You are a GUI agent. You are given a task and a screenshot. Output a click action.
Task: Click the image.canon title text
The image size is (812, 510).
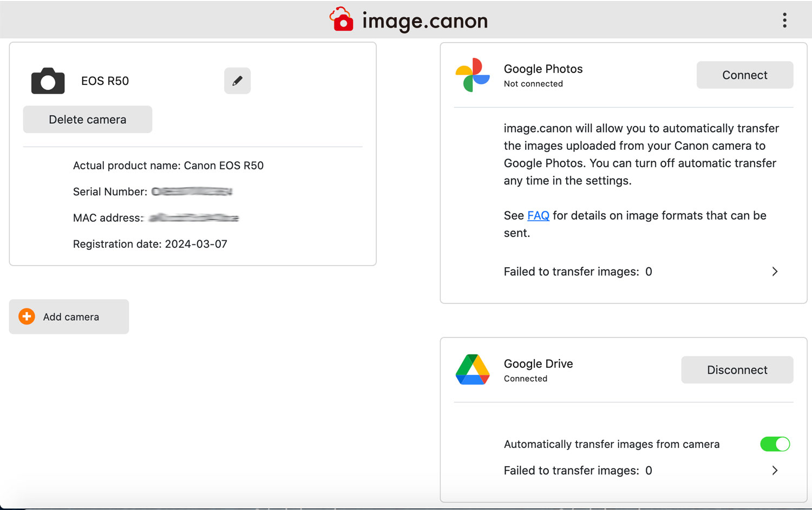click(425, 21)
